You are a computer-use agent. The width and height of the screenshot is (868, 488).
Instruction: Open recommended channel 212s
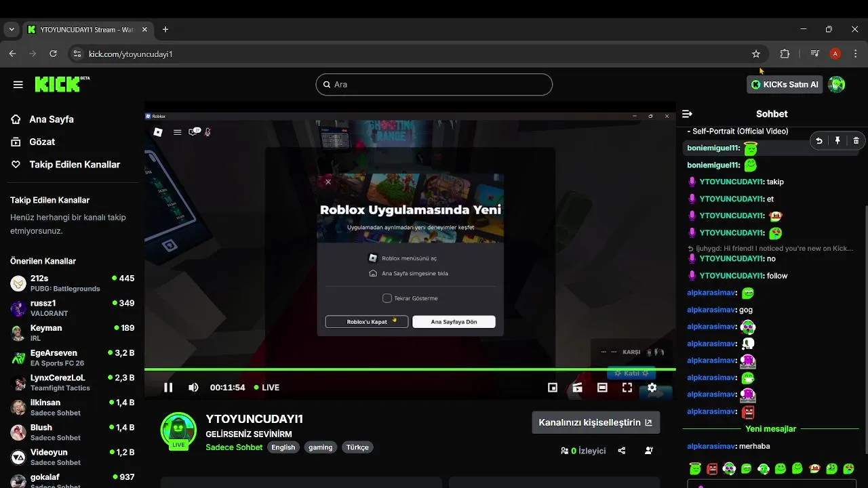pyautogui.click(x=72, y=283)
